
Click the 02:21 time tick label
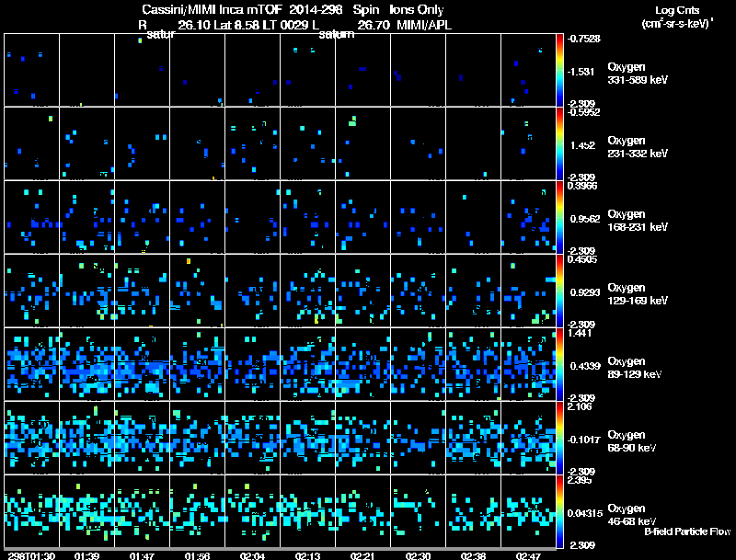362,555
